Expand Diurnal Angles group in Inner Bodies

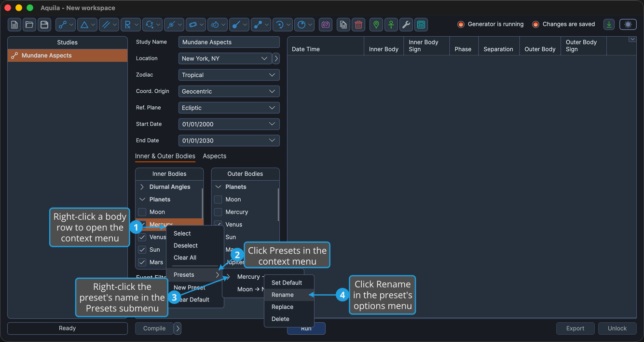[x=142, y=187]
